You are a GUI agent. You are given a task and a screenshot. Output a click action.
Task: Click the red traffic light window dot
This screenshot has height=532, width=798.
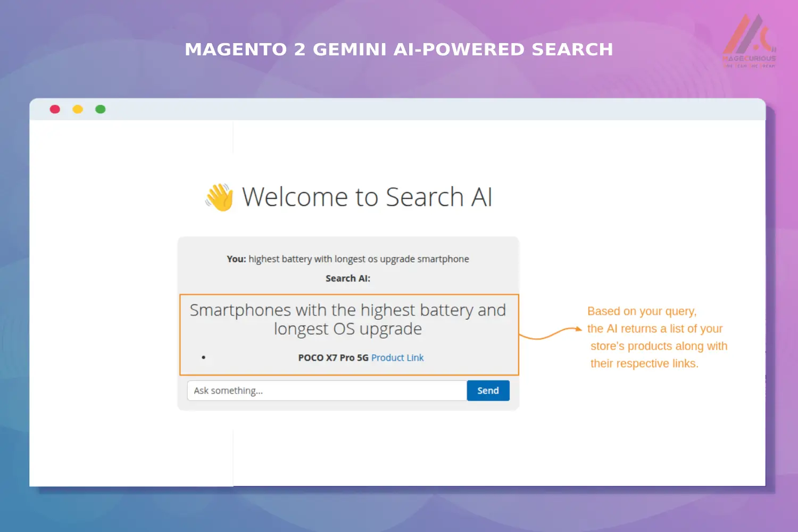(55, 109)
